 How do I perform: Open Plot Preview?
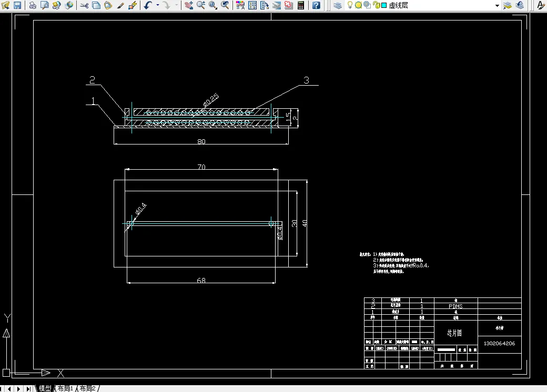pyautogui.click(x=44, y=5)
